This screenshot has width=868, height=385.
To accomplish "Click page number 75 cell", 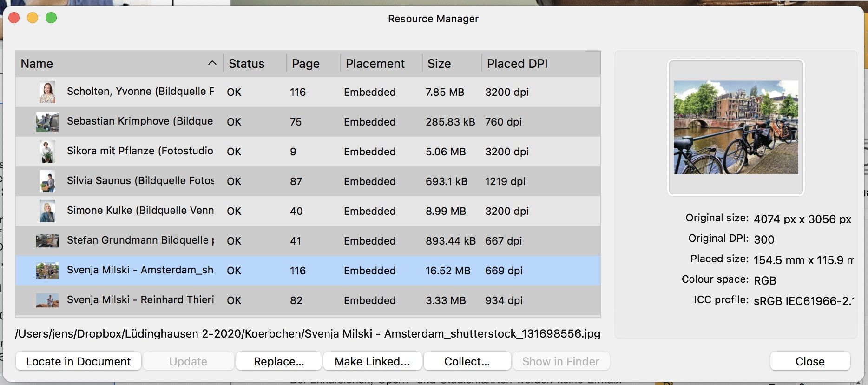I will tap(296, 122).
